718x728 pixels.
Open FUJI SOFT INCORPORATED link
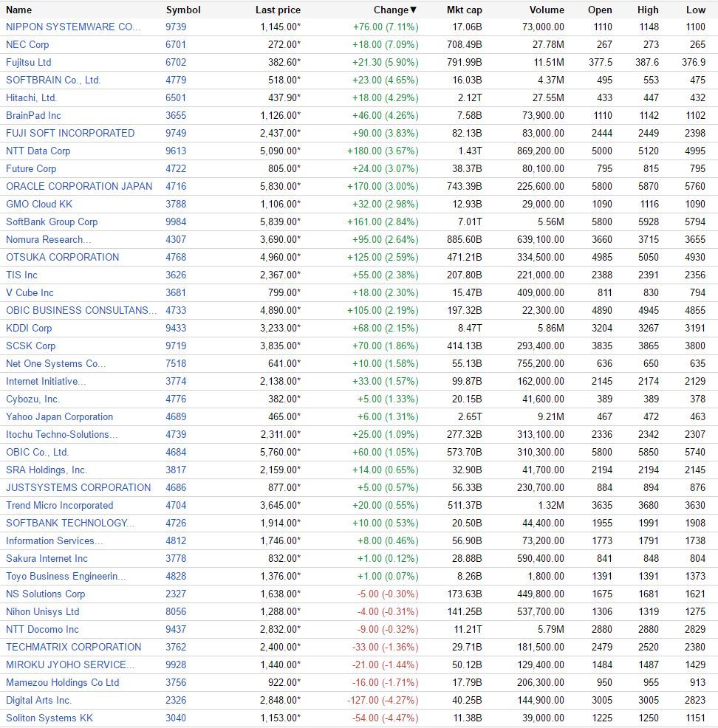coord(70,133)
